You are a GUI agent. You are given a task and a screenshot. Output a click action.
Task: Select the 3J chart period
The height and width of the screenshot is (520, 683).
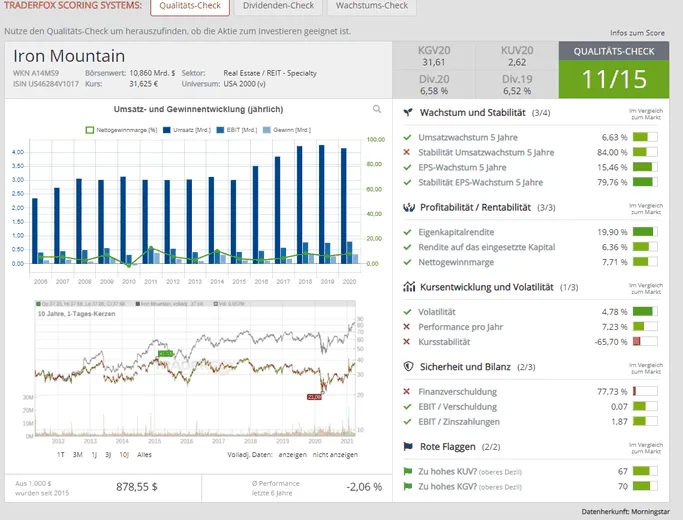(108, 454)
